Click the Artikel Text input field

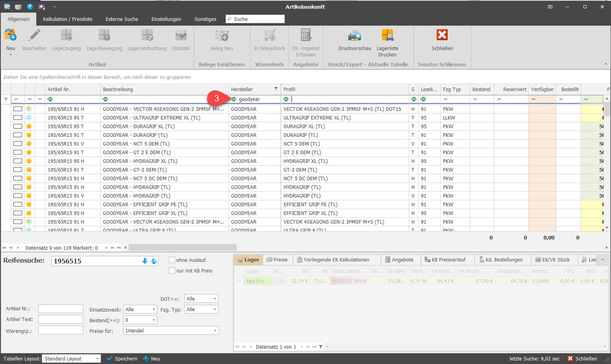click(x=61, y=319)
